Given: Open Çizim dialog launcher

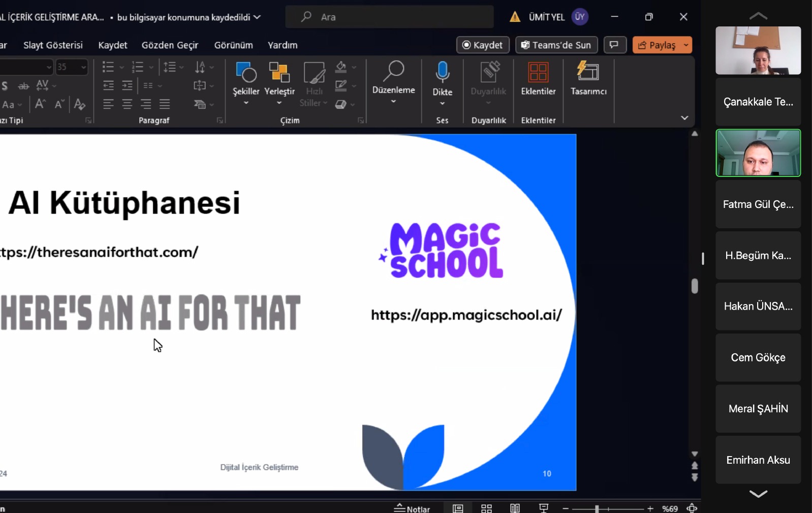Looking at the screenshot, I should coord(361,120).
